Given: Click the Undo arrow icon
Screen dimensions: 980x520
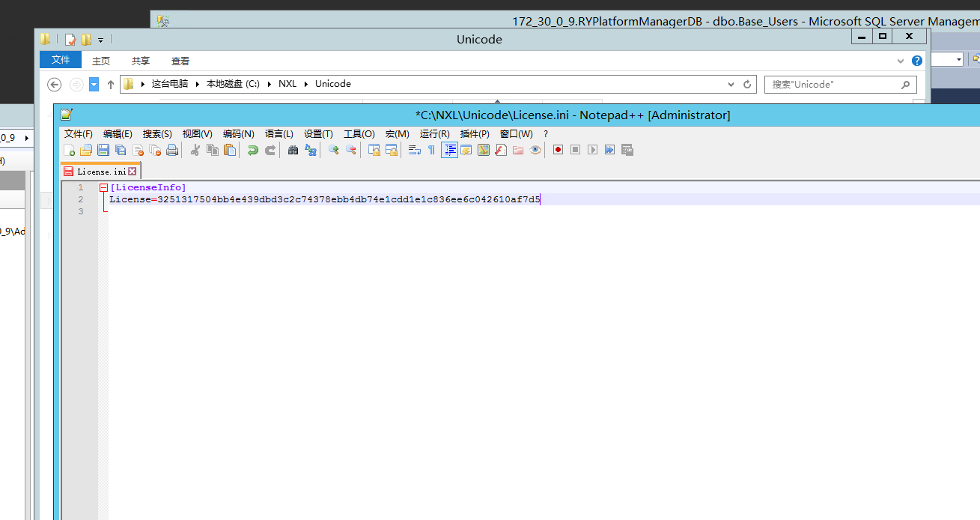Looking at the screenshot, I should 252,150.
